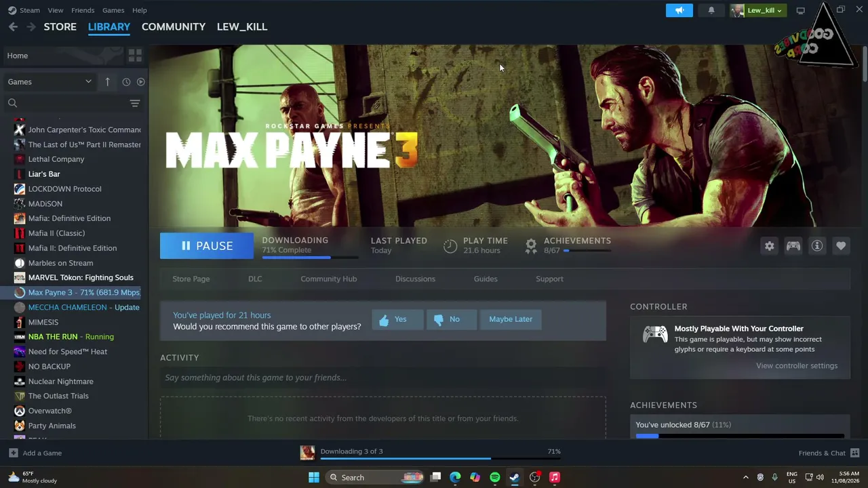
Task: Click the activity status text field
Action: [x=383, y=378]
